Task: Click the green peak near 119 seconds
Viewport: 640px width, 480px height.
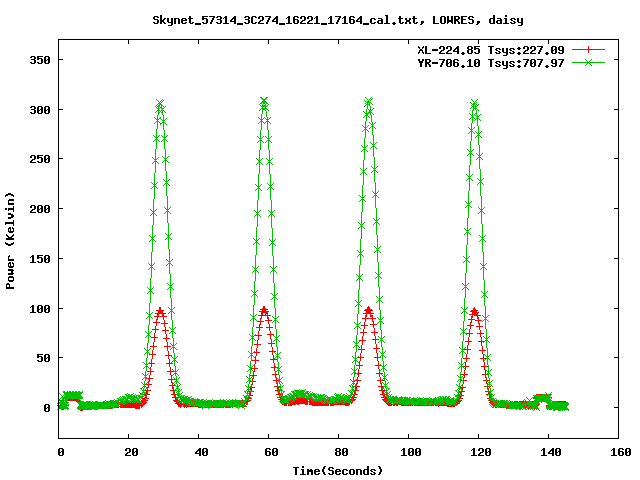Action: [474, 103]
